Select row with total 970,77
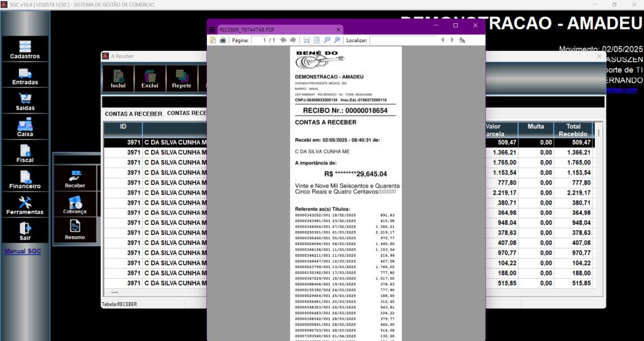This screenshot has width=644, height=341. coord(348,253)
